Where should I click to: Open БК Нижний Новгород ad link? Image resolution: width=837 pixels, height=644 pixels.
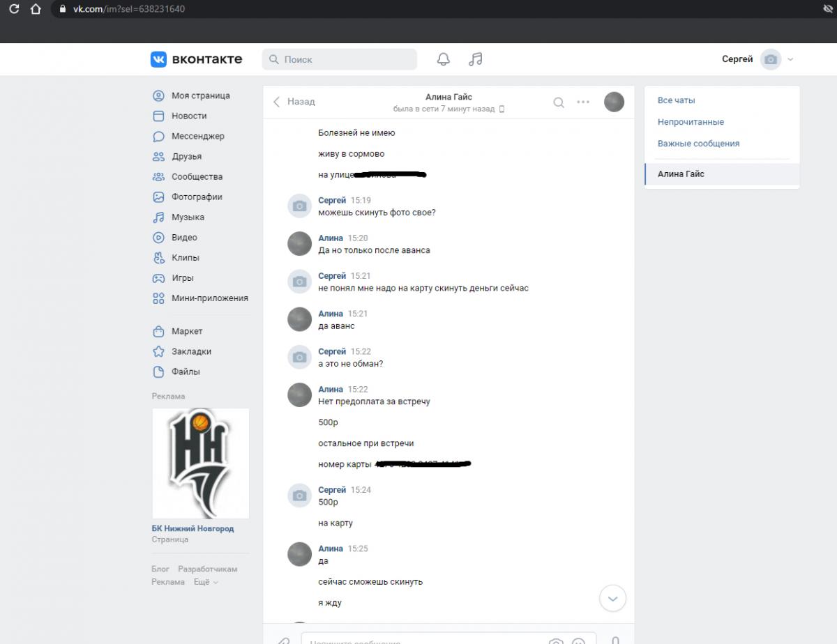coord(193,528)
